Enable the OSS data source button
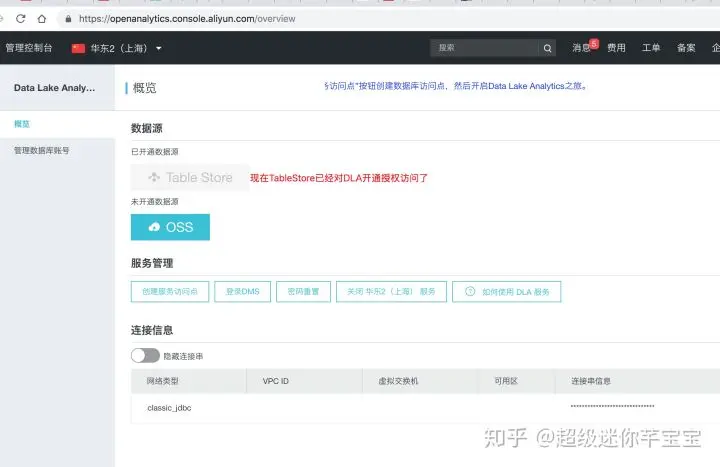The height and width of the screenshot is (467, 720). [170, 227]
